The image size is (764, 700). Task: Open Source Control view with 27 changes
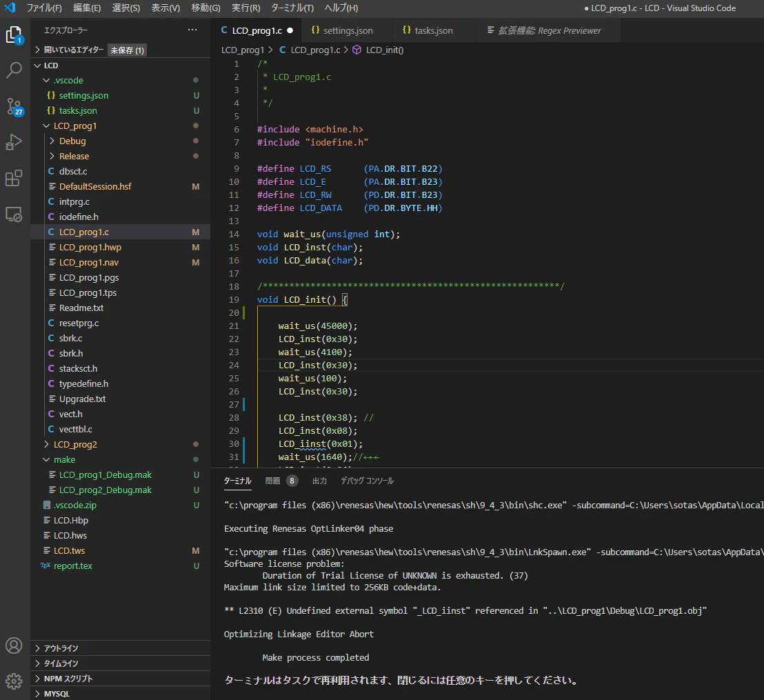14,106
